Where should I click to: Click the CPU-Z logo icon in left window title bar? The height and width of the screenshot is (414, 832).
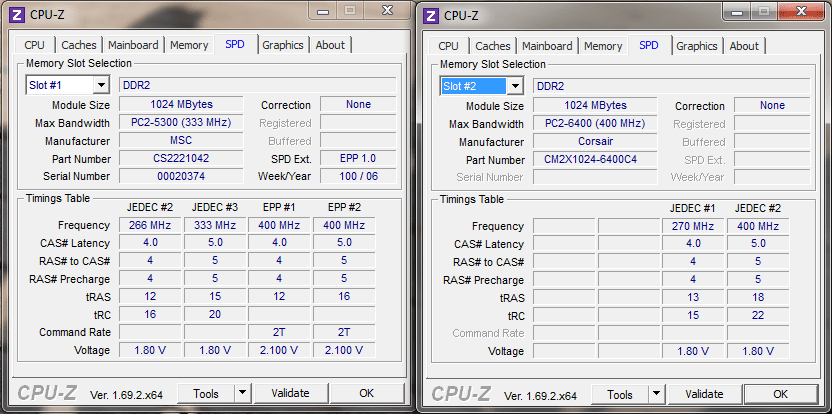pyautogui.click(x=18, y=15)
